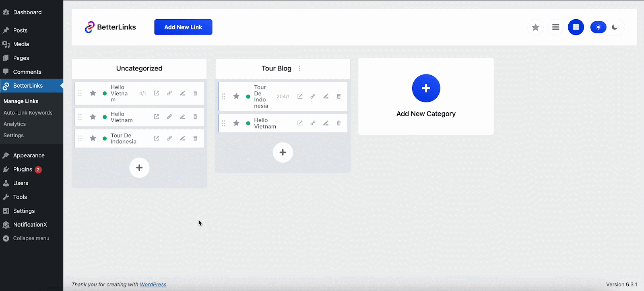Image resolution: width=644 pixels, height=291 pixels.
Task: Delete the Tour Blog Hello Vietnam link
Action: (339, 123)
